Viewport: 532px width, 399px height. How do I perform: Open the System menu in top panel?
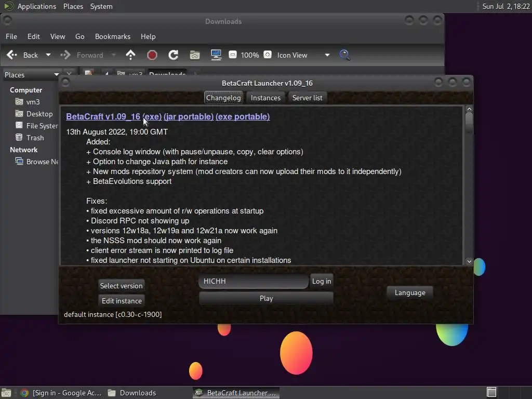101,6
